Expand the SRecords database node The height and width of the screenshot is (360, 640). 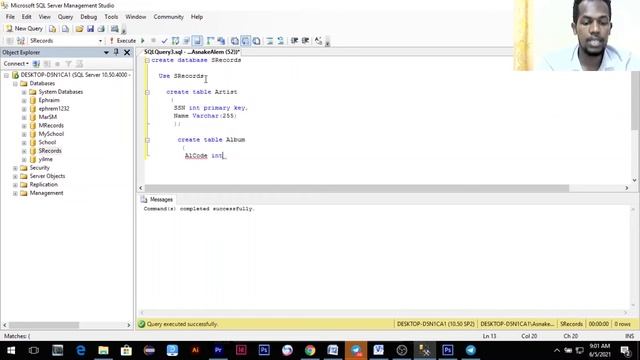24,151
